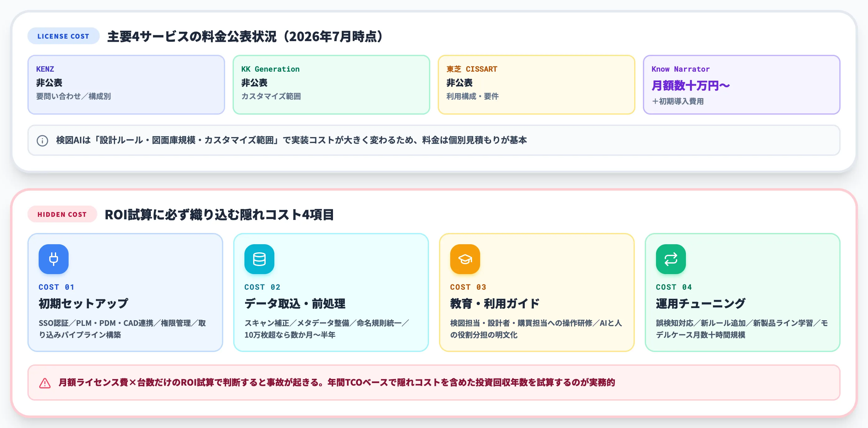Select the KENZ pricing card
Screen dimensions: 868x428
point(126,84)
